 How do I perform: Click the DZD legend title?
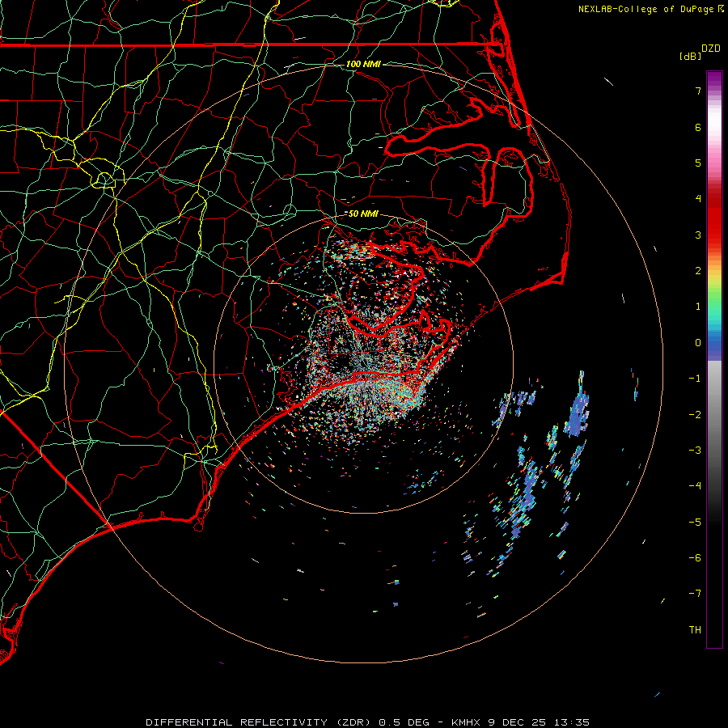click(711, 49)
